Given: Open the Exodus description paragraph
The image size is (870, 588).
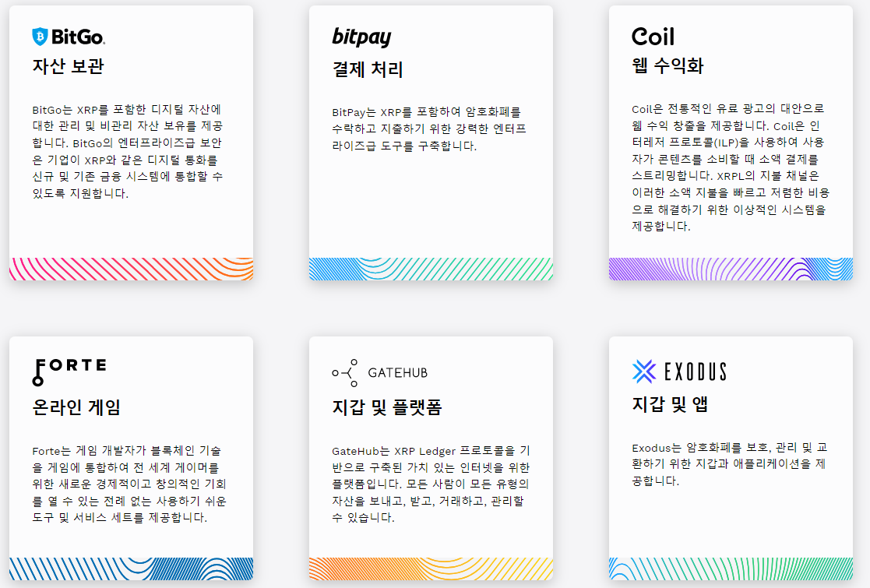Looking at the screenshot, I should click(729, 464).
